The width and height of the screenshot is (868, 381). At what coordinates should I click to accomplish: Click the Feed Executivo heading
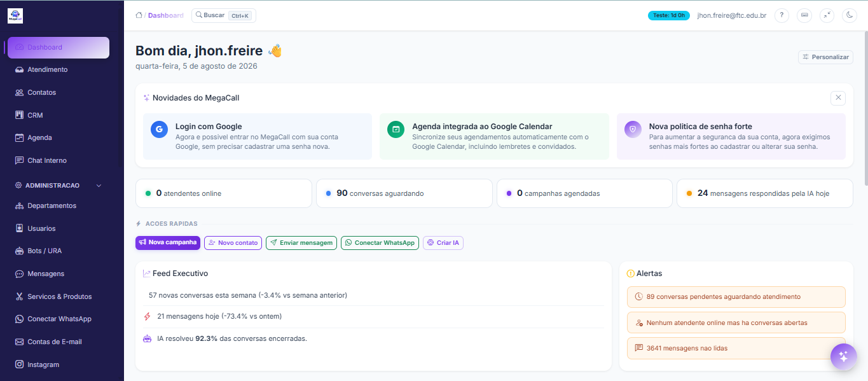point(180,274)
